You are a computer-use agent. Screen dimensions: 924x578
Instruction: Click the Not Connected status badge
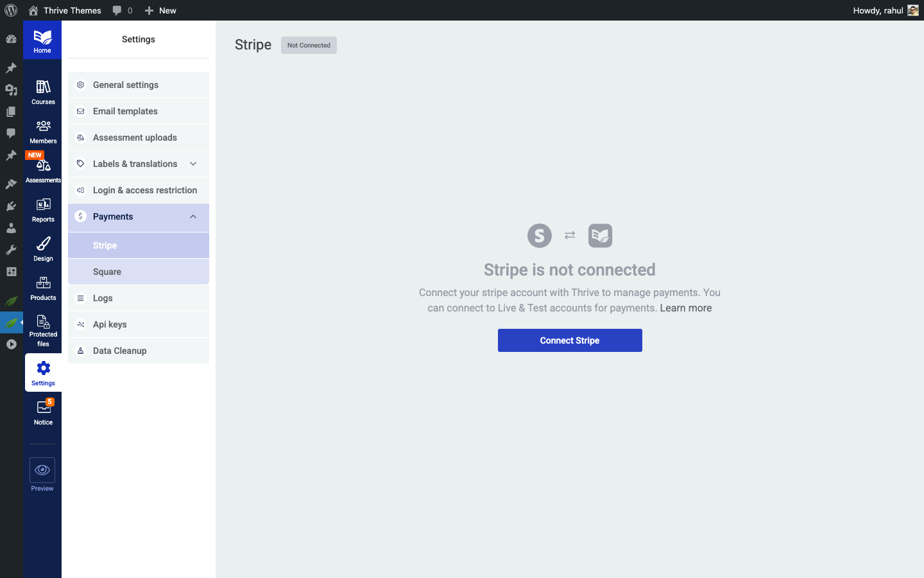pos(309,45)
